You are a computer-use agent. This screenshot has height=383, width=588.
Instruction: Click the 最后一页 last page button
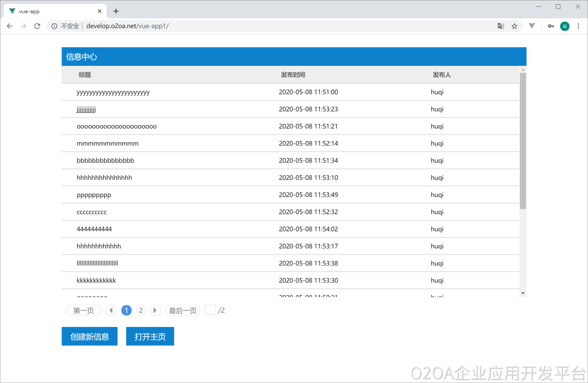(x=183, y=311)
